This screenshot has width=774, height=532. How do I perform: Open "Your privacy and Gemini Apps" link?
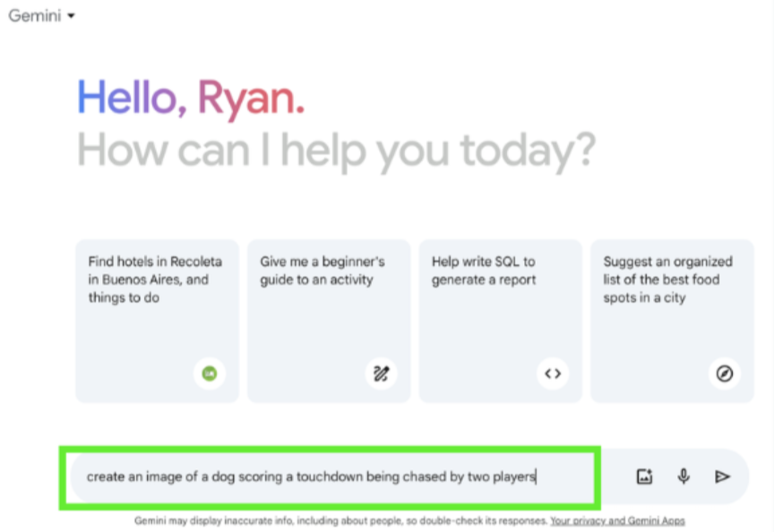(617, 520)
